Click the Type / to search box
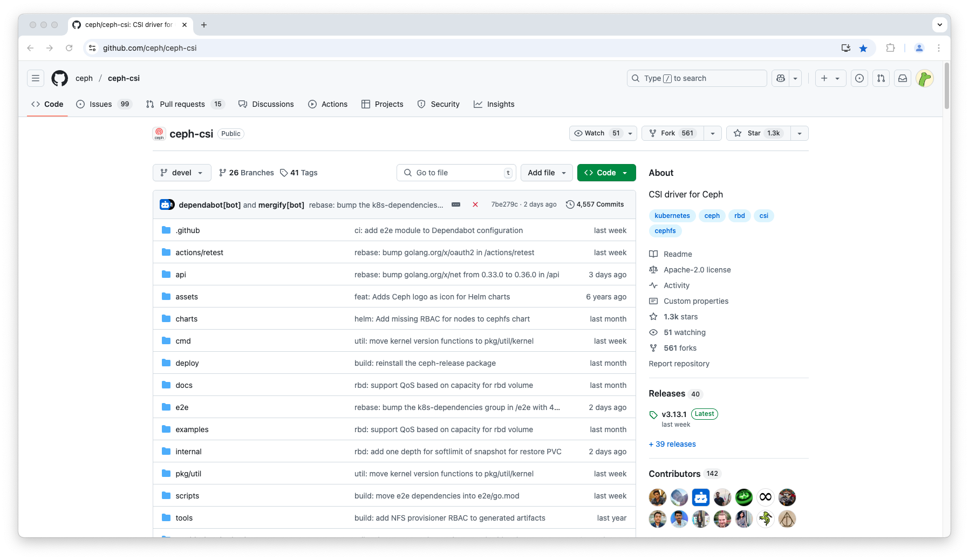969x560 pixels. coord(697,78)
